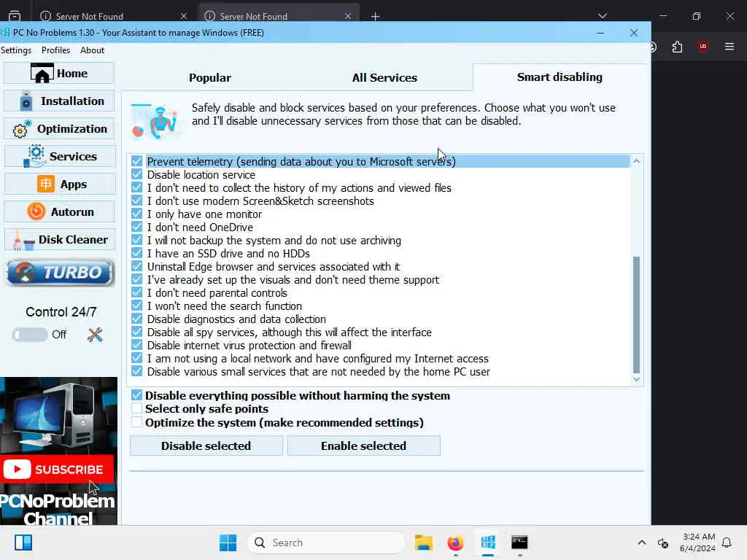Close the first Server Not Found tab

[x=183, y=16]
